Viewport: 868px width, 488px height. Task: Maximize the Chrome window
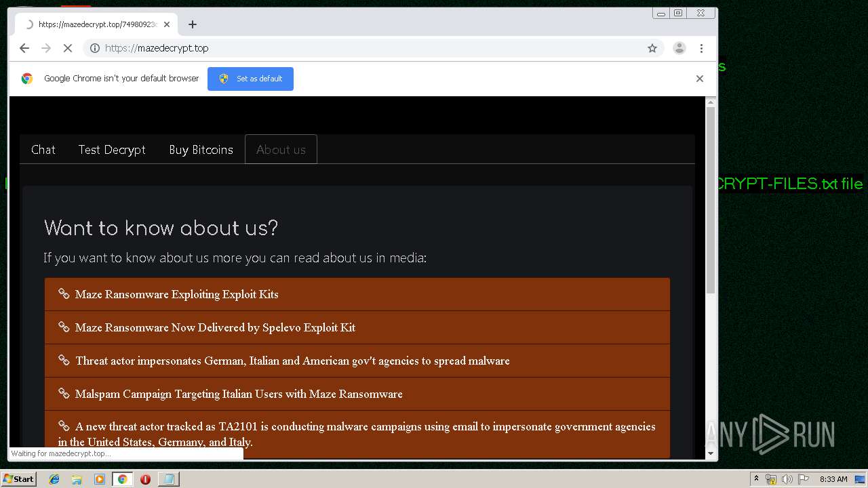click(x=678, y=13)
